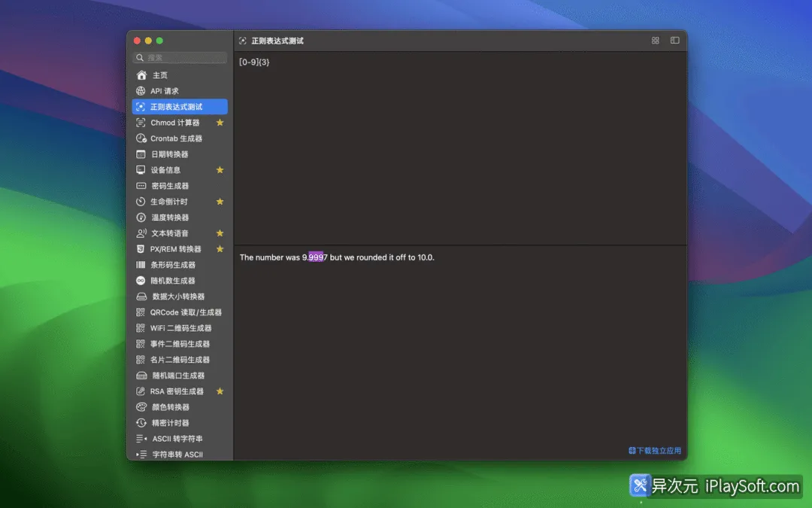The width and height of the screenshot is (812, 508).
Task: Click the 密码生成器 icon
Action: coord(141,186)
